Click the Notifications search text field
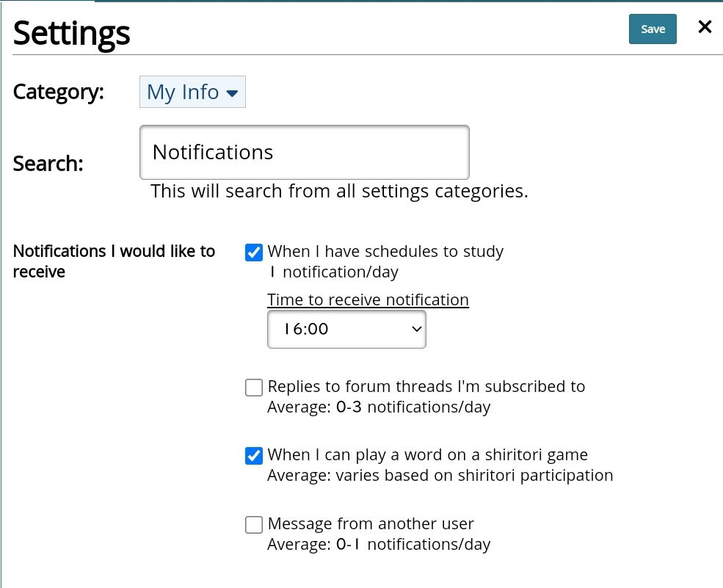 [x=304, y=153]
